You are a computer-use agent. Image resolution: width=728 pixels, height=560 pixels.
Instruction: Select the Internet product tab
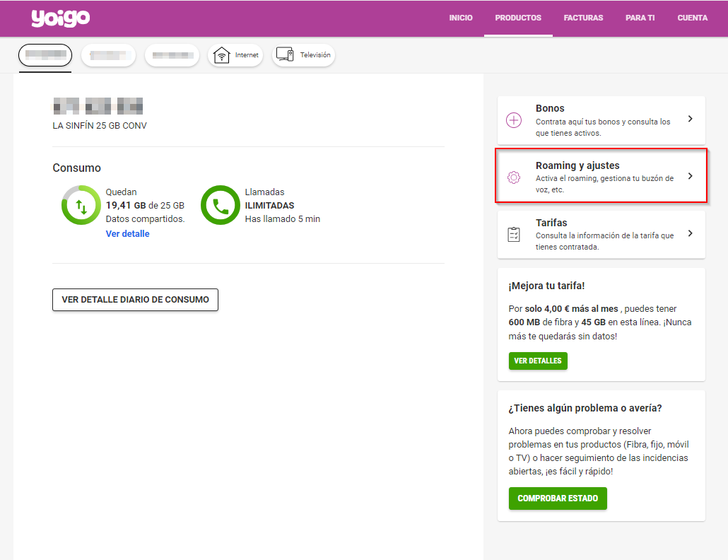click(x=236, y=55)
